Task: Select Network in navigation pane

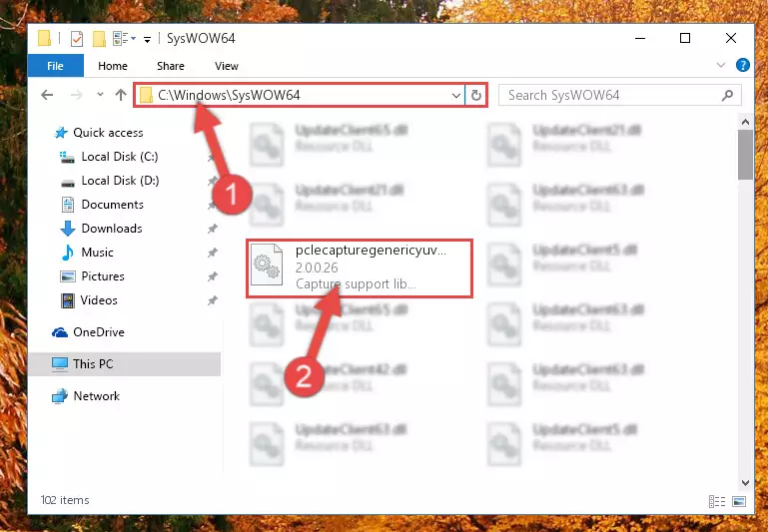Action: 96,396
